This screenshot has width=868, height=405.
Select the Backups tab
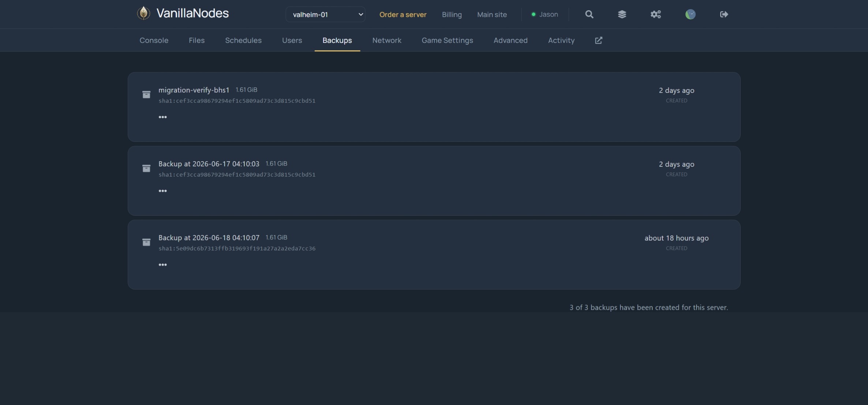click(337, 40)
